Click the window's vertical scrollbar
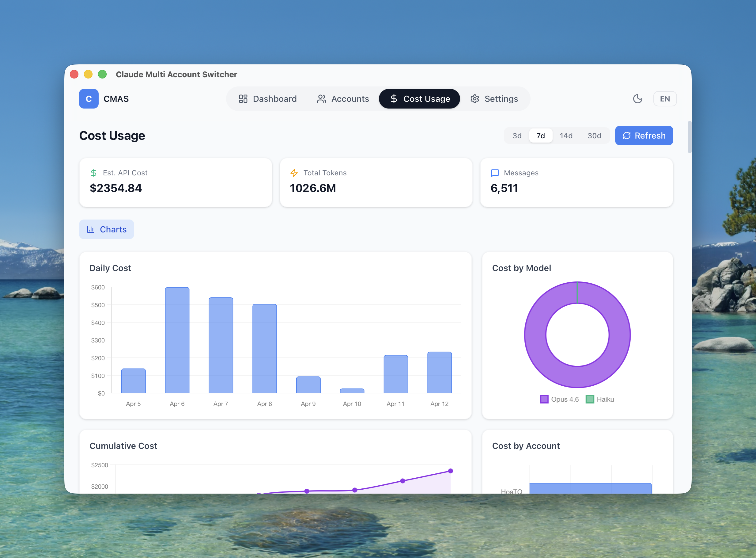Screen dimensions: 756x558 click(689, 137)
